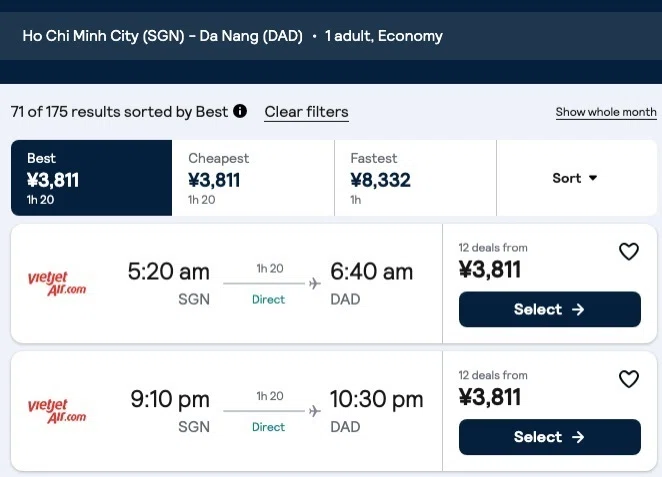Switch to the Cheapest tab
Screen dimensions: 662x477
click(x=253, y=178)
